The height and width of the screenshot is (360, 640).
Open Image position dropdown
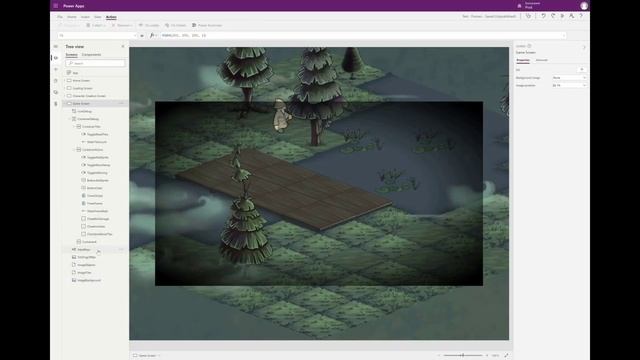[569, 85]
